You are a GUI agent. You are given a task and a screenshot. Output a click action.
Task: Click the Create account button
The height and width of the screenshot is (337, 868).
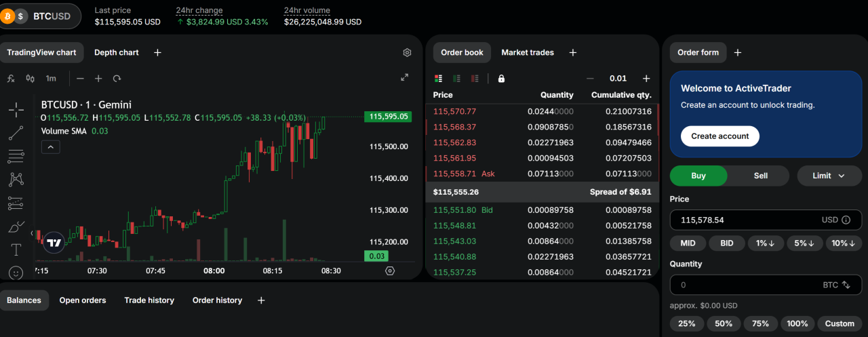coord(719,136)
